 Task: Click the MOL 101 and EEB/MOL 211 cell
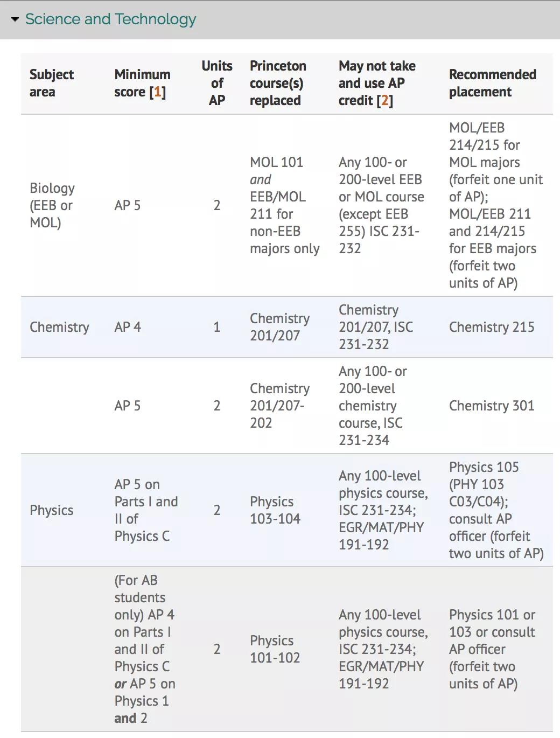pos(284,205)
